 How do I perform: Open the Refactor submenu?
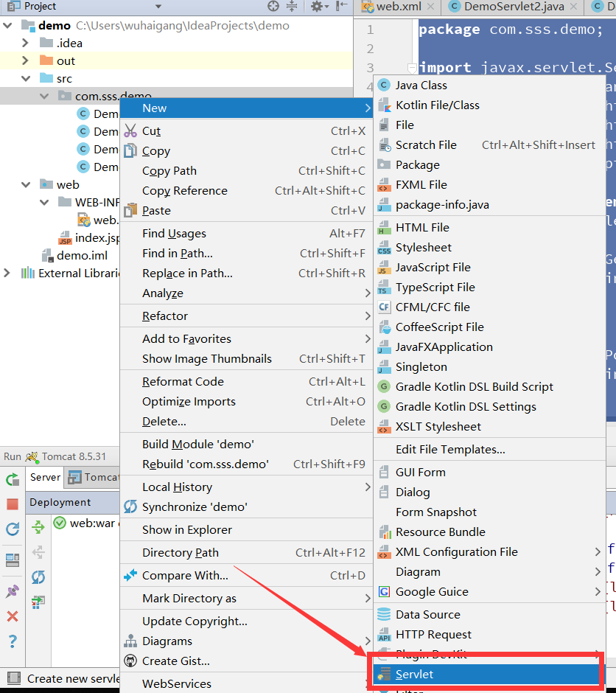tap(247, 316)
